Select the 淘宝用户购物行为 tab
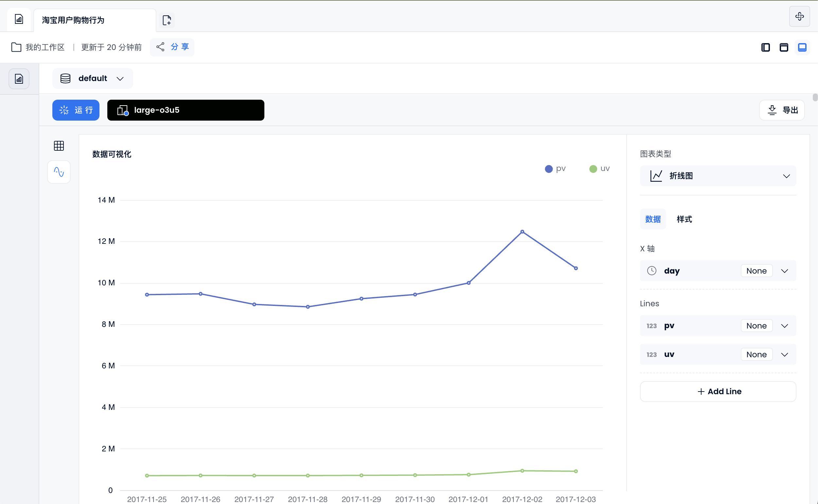 point(73,20)
